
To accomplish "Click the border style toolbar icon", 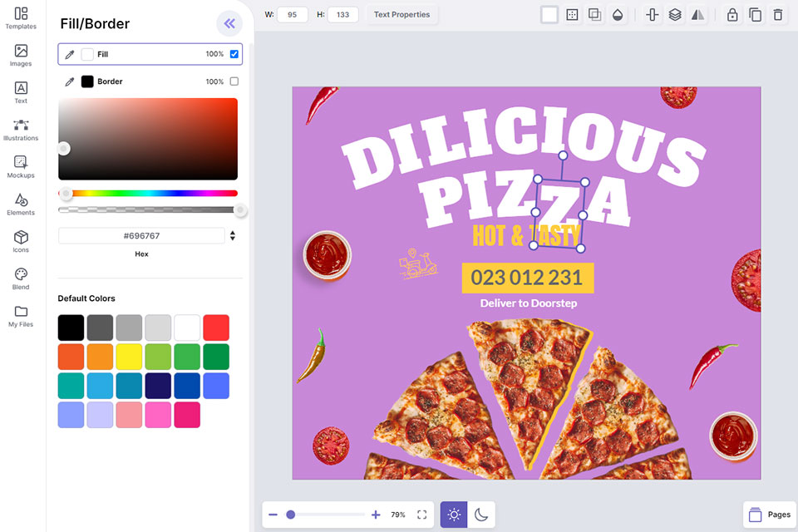I will tap(572, 15).
